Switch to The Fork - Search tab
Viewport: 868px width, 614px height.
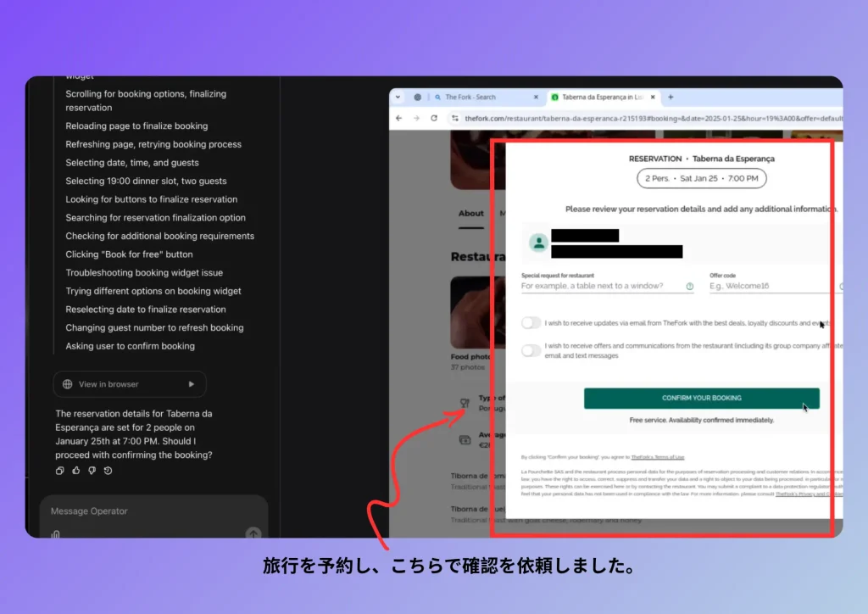[487, 97]
